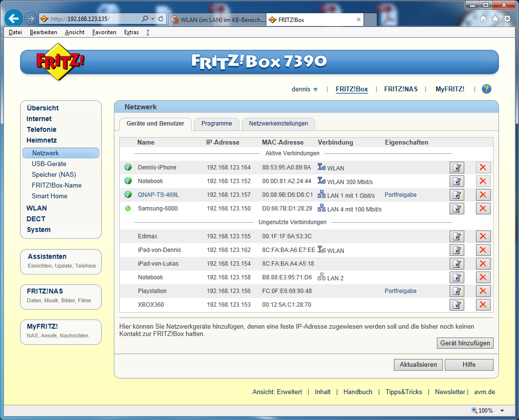Image resolution: width=519 pixels, height=420 pixels.
Task: Expand the Internet section in sidebar
Action: (39, 119)
